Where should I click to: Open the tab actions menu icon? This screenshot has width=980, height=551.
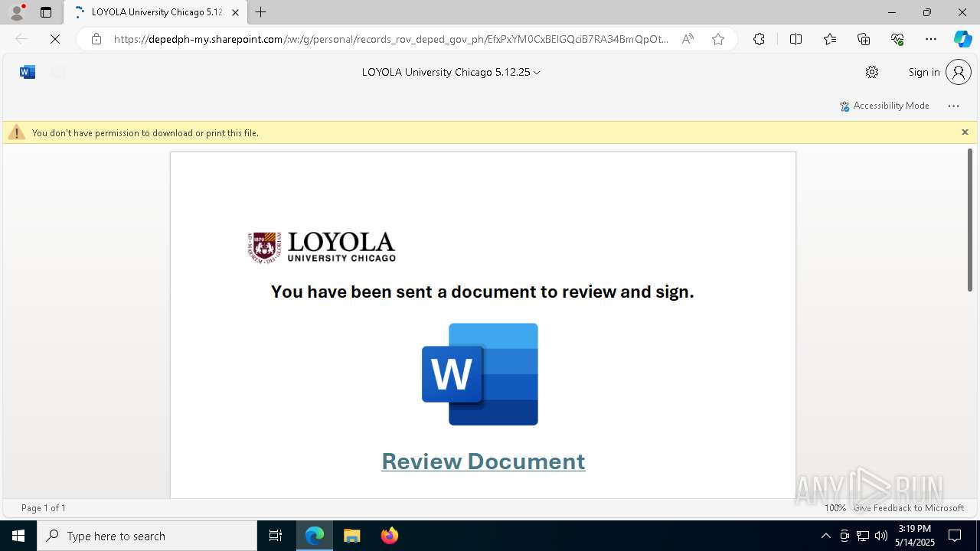[x=46, y=12]
